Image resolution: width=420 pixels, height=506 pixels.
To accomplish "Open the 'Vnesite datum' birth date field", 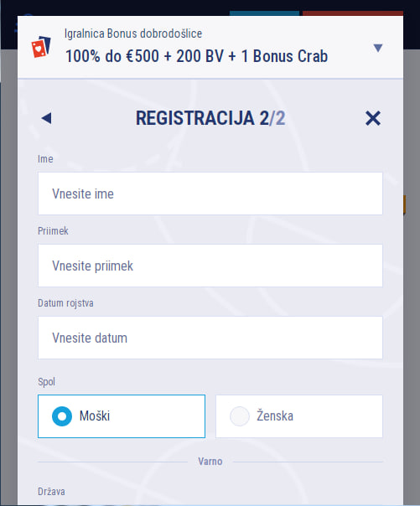I will [x=210, y=338].
